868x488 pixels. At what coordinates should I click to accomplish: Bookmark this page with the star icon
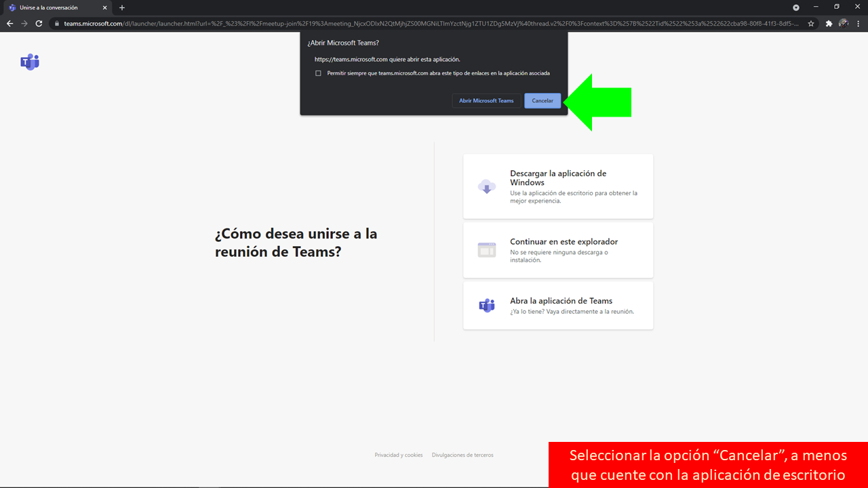[811, 23]
